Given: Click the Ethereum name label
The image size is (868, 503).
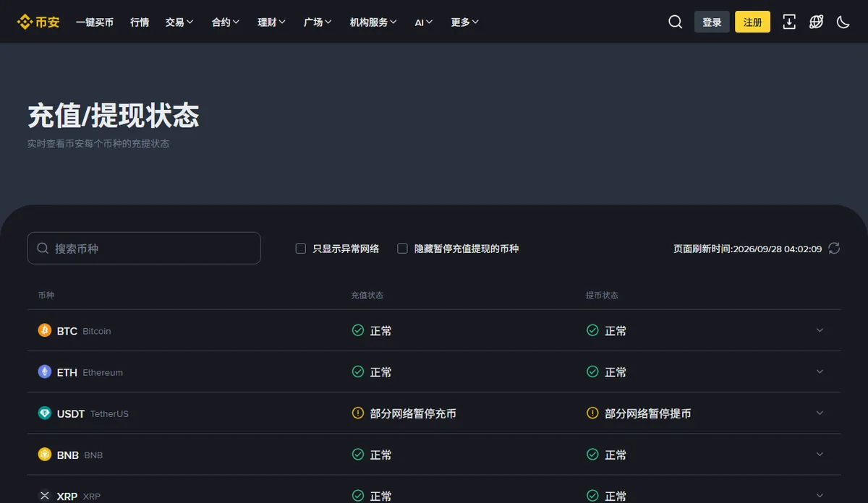Looking at the screenshot, I should point(103,372).
